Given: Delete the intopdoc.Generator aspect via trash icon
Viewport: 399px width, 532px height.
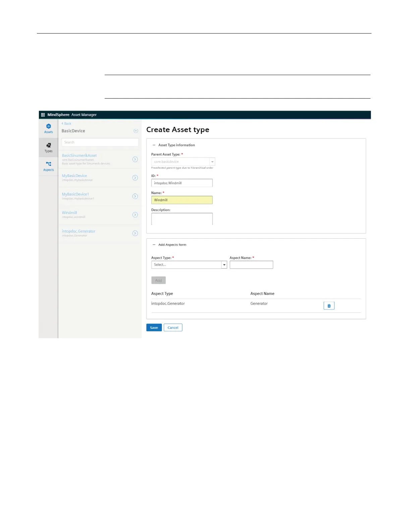Looking at the screenshot, I should [x=329, y=306].
